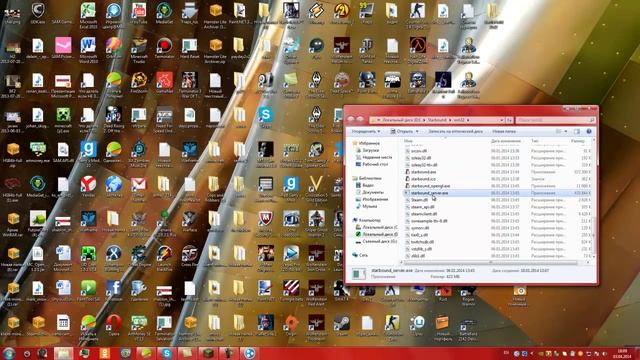Viewport: 640px width, 360px height.
Task: Click Записать на оптический диск
Action: pyautogui.click(x=455, y=131)
